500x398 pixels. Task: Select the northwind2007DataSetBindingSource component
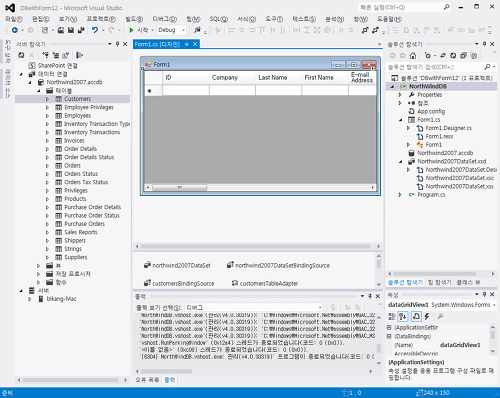tap(278, 265)
